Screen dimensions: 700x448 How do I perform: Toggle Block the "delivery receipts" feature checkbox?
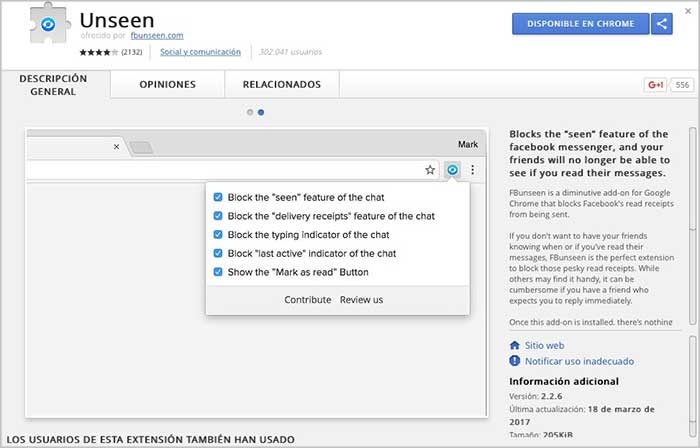[x=218, y=216]
